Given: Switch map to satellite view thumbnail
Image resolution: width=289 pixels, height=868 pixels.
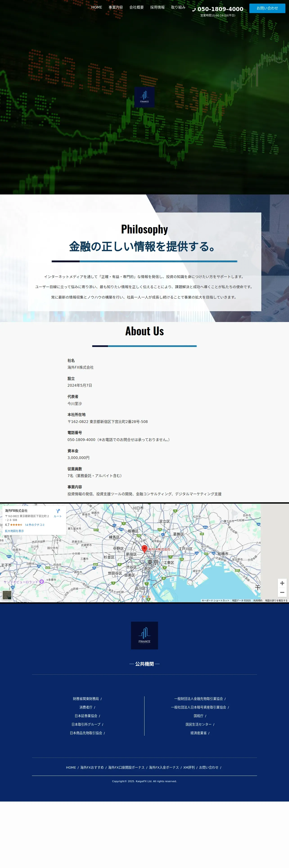Looking at the screenshot, I should (7, 595).
